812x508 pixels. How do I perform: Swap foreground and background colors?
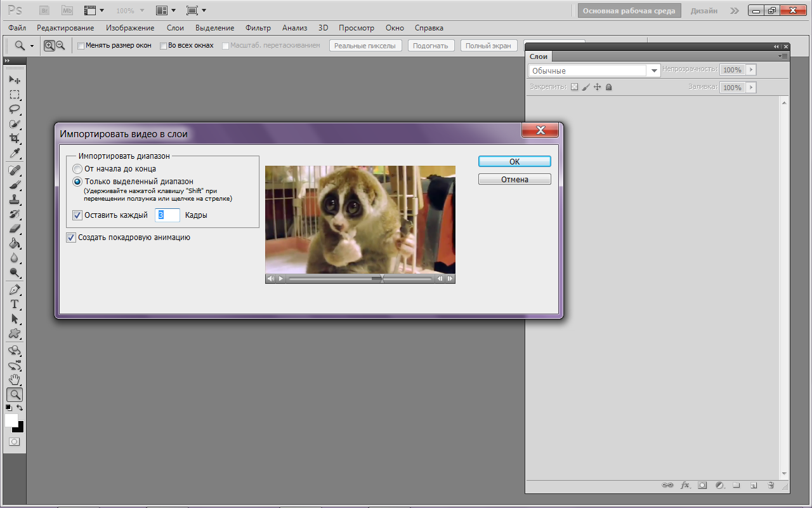20,408
